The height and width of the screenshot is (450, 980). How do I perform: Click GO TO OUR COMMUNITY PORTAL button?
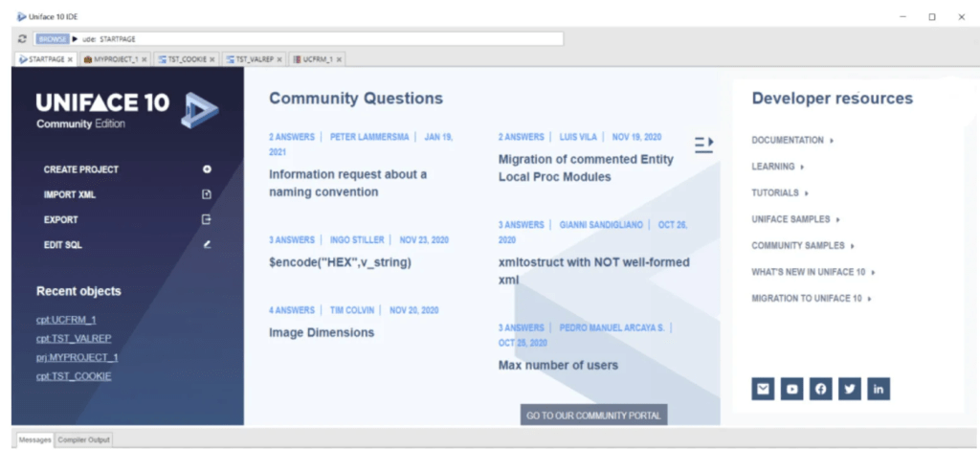[593, 415]
